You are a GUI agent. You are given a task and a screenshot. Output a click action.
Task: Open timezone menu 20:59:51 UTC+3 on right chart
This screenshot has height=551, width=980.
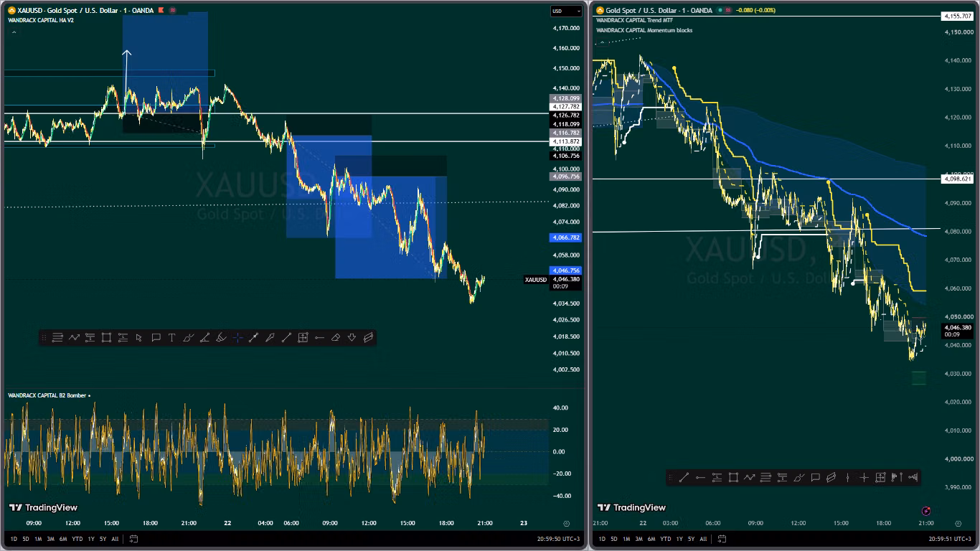[x=951, y=539]
